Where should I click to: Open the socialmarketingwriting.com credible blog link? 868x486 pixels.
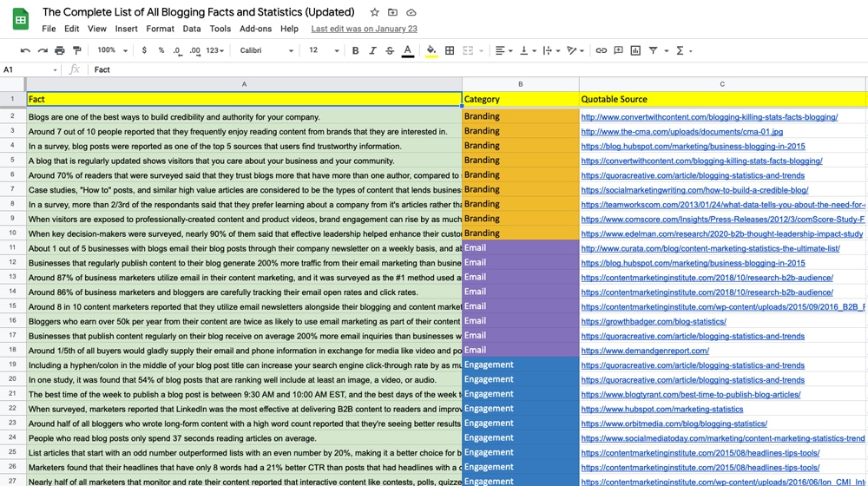click(694, 190)
